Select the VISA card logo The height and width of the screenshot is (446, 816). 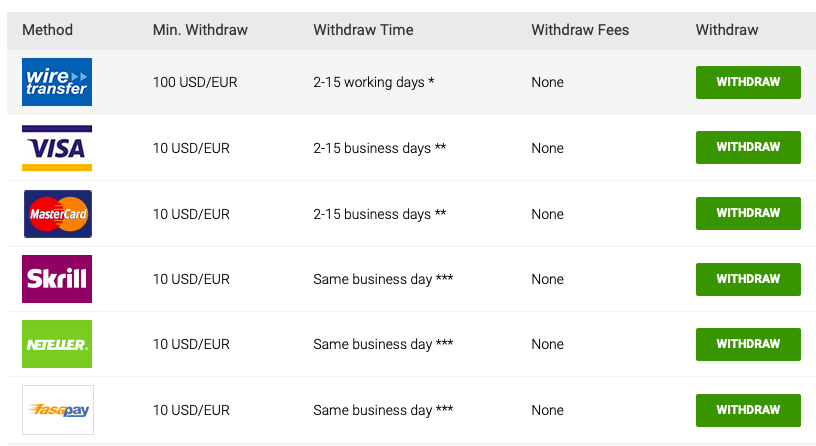coord(57,148)
